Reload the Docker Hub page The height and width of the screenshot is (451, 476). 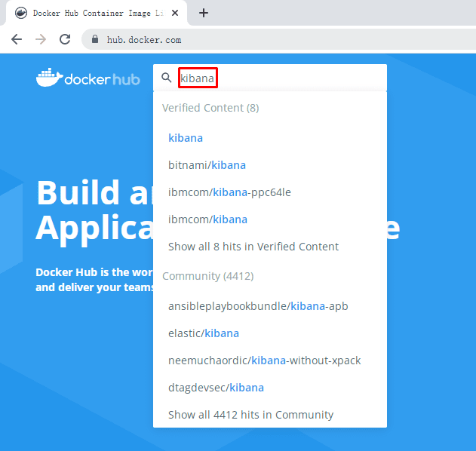click(x=65, y=39)
